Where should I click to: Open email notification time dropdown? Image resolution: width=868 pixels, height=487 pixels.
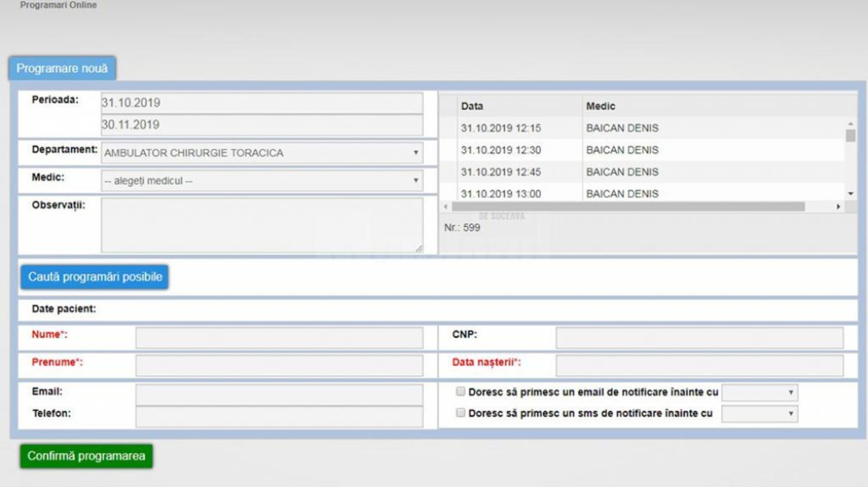(x=760, y=393)
